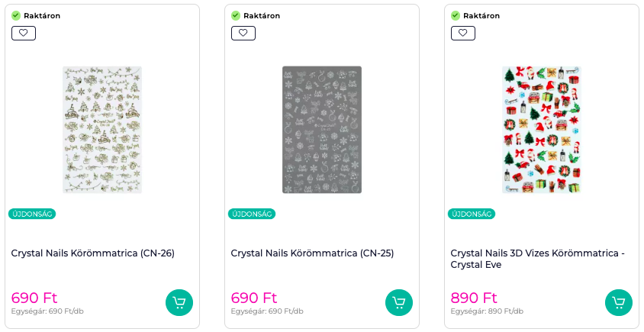Add Crystal Nails CN-26 to cart
Viewport: 644px width, 332px height.
point(179,303)
